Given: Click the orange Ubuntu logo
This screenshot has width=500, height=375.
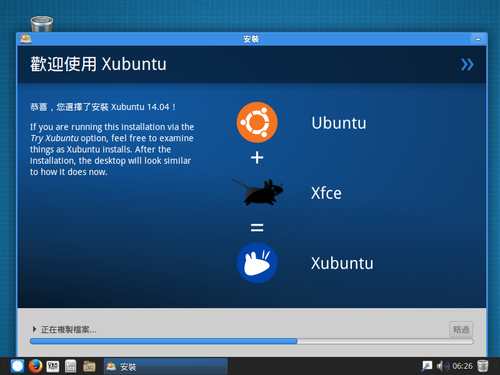Looking at the screenshot, I should click(x=257, y=122).
